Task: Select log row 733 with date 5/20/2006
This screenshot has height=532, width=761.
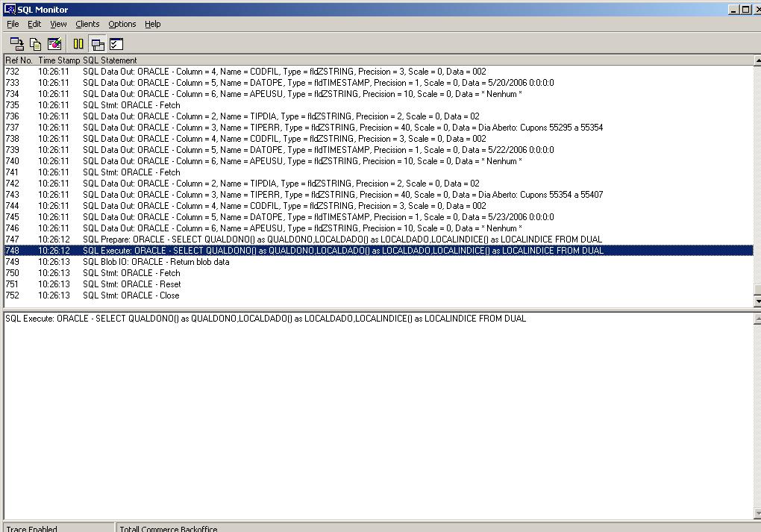Action: click(x=378, y=83)
